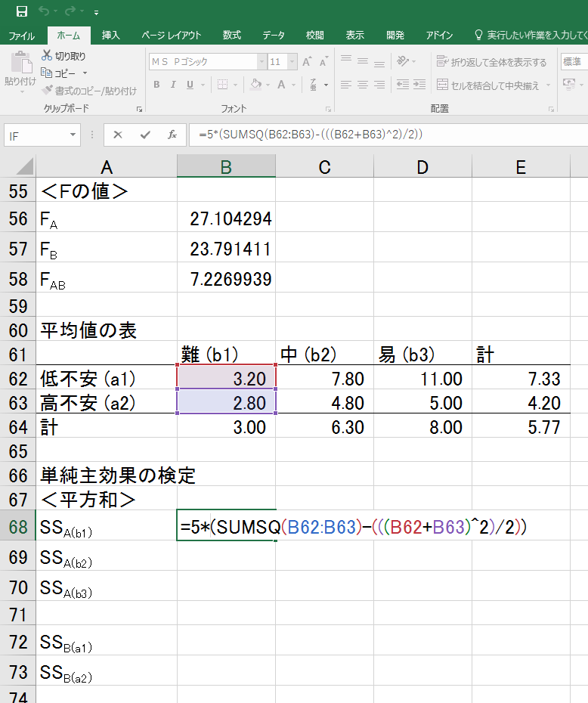
Task: Toggle Bold formatting
Action: pos(156,85)
